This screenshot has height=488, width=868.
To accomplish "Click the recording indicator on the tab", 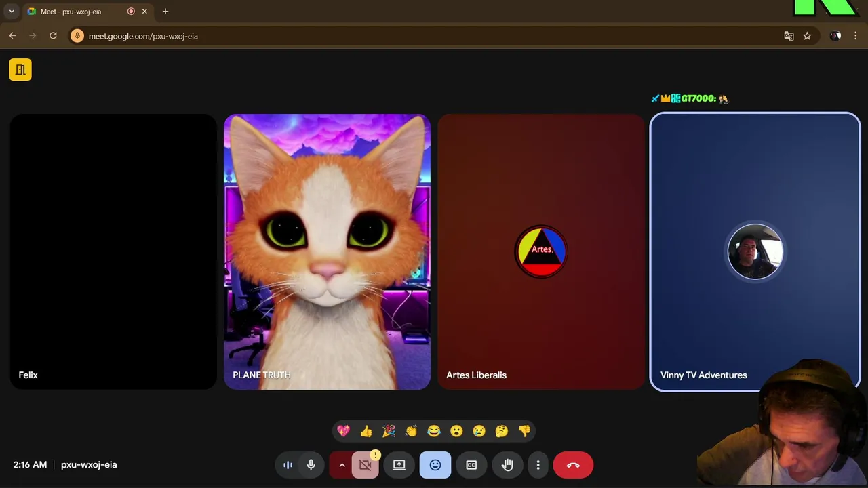I will coord(131,12).
